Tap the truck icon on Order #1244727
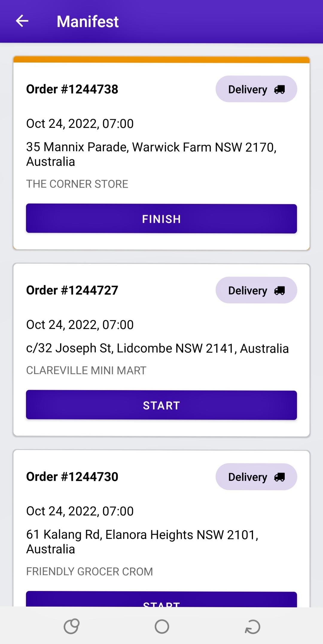Image resolution: width=323 pixels, height=644 pixels. (x=279, y=290)
